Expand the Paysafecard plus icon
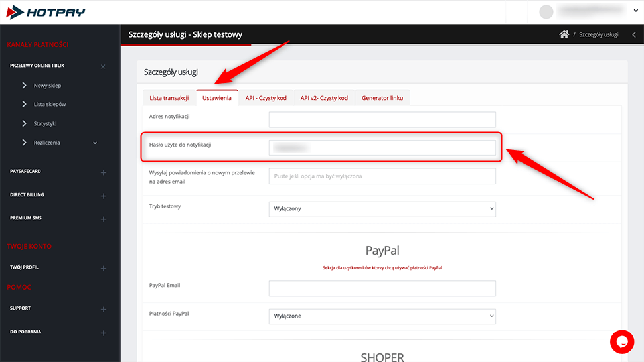This screenshot has height=362, width=644. (104, 172)
